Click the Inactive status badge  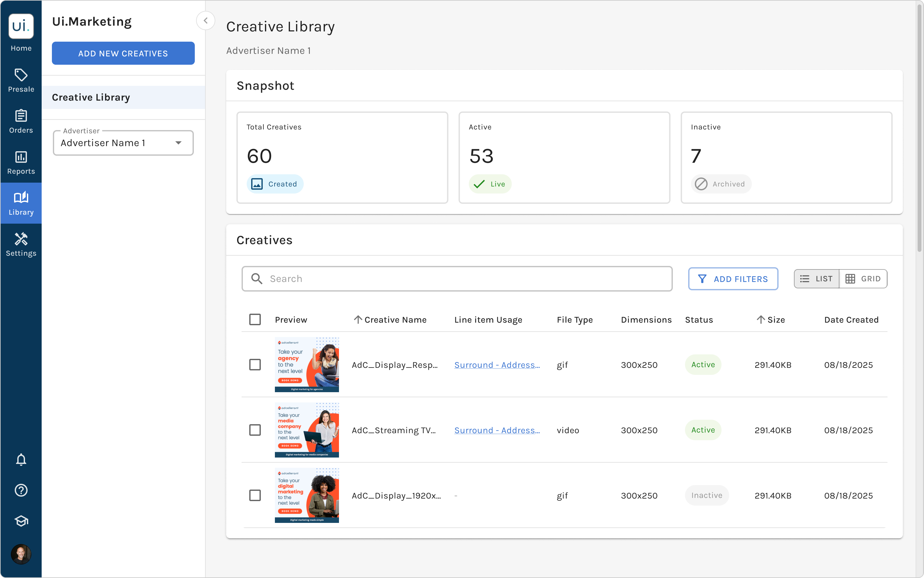click(707, 495)
